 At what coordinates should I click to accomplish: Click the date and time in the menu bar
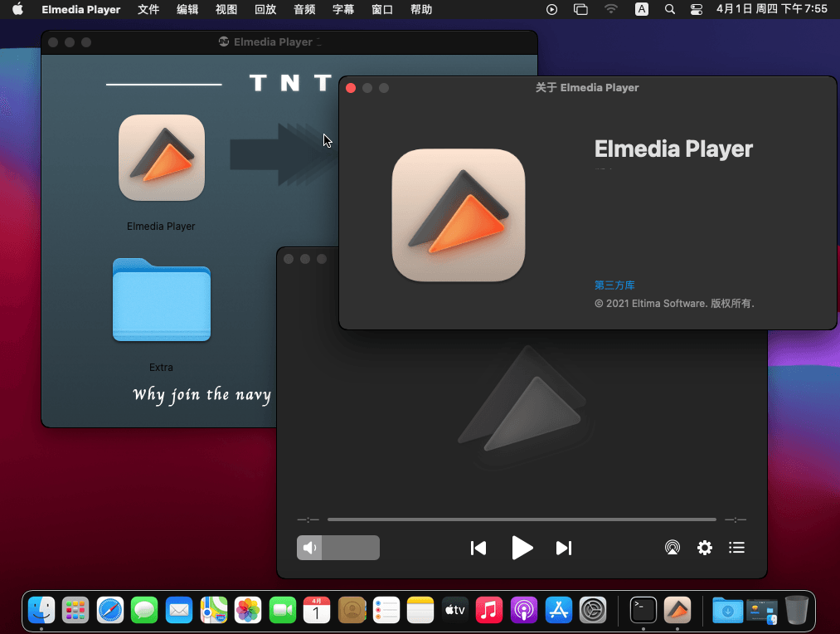[772, 9]
